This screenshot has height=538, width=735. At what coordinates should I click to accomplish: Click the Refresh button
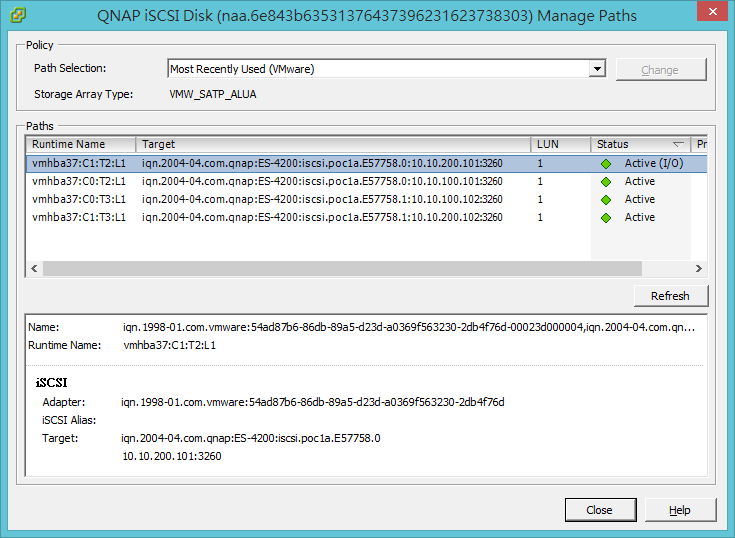[670, 296]
